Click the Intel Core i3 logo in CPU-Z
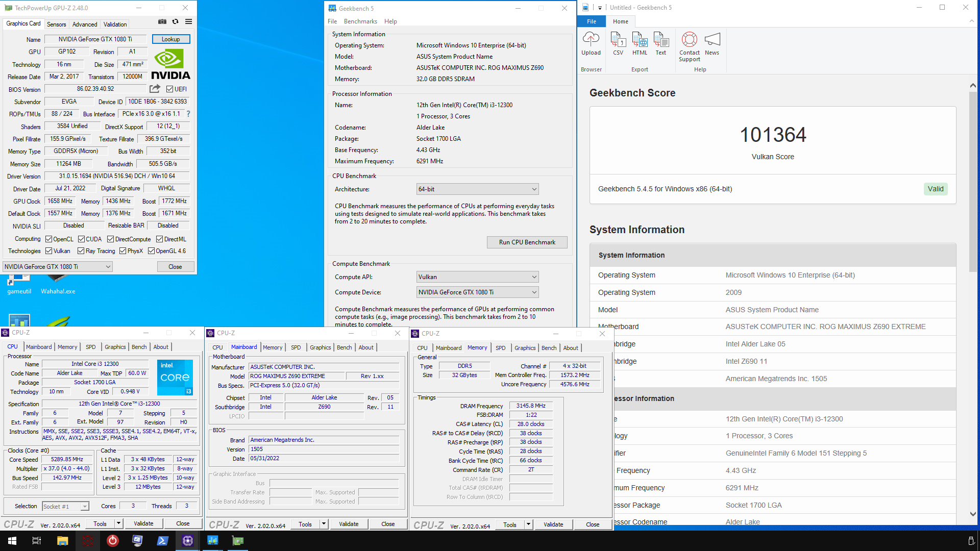 [175, 378]
